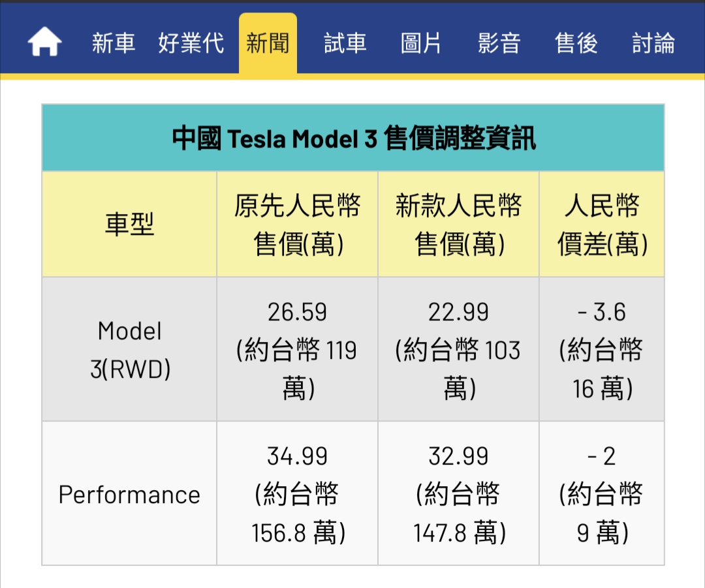Viewport: 705px width, 588px height.
Task: Click the 人民幣價差 column header
Action: tap(602, 224)
